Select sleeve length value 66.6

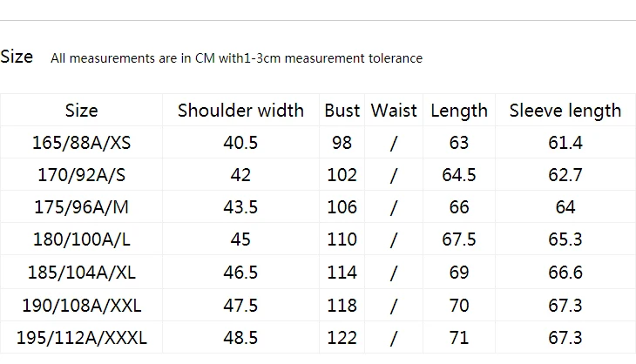pos(565,272)
